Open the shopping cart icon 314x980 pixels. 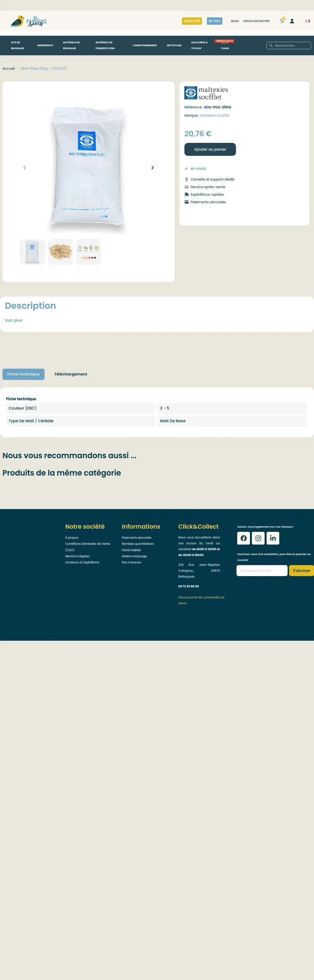[282, 21]
